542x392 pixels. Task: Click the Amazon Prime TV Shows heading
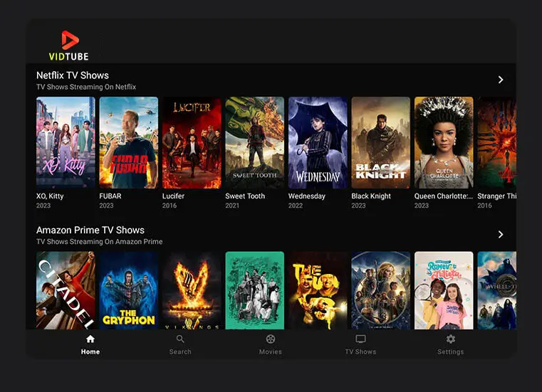click(90, 230)
